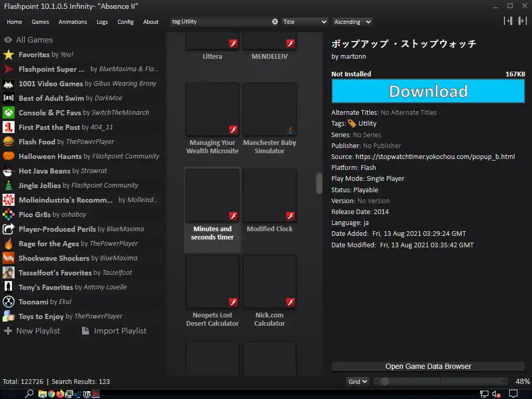Open the Config tab
The image size is (532, 399).
[x=126, y=22]
